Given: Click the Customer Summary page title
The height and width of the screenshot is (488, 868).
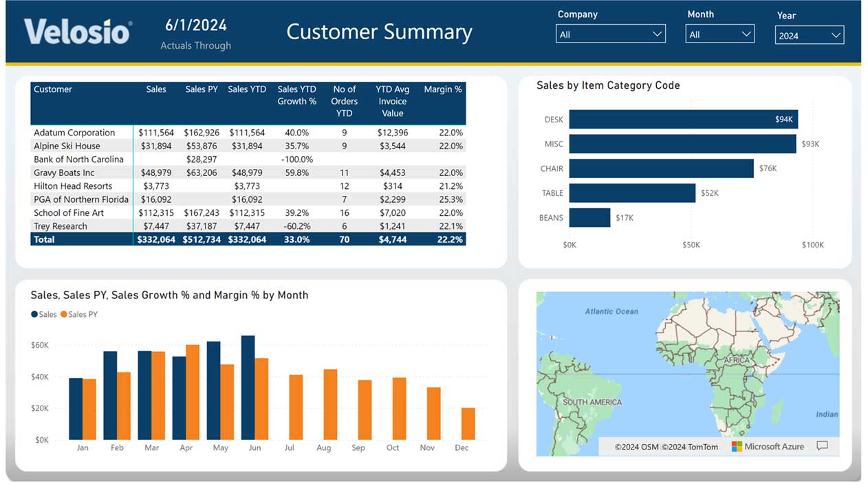Looking at the screenshot, I should (x=379, y=32).
